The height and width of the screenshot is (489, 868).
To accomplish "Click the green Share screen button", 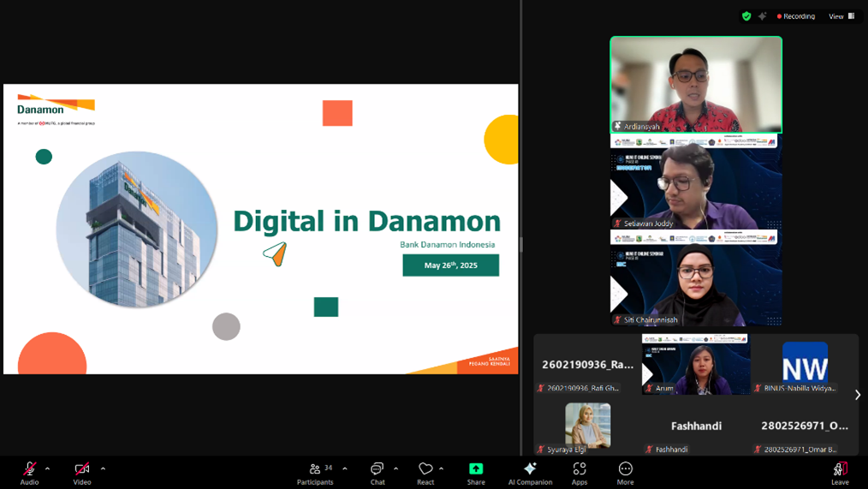I will click(x=476, y=474).
